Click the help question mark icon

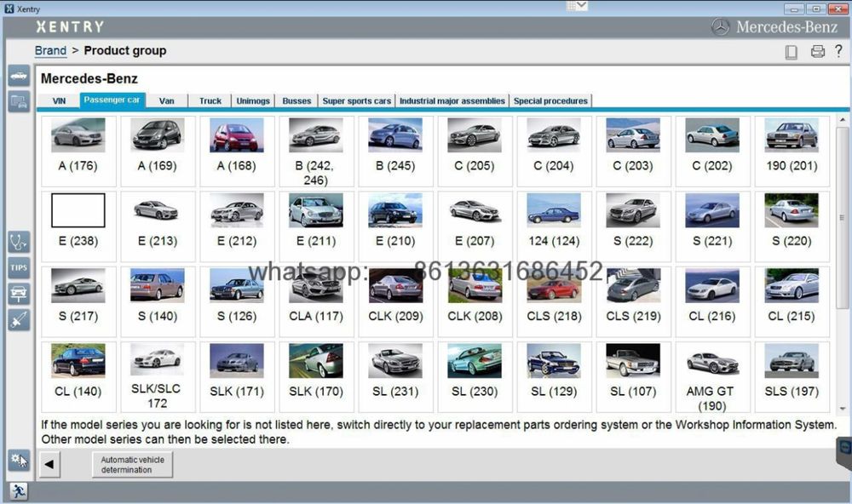(839, 51)
